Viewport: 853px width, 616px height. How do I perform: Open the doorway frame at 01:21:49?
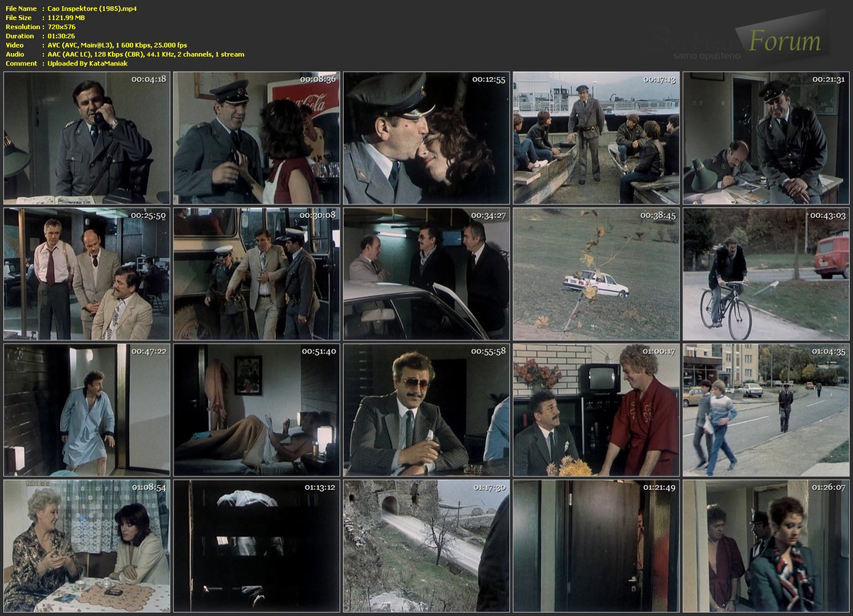pyautogui.click(x=596, y=546)
